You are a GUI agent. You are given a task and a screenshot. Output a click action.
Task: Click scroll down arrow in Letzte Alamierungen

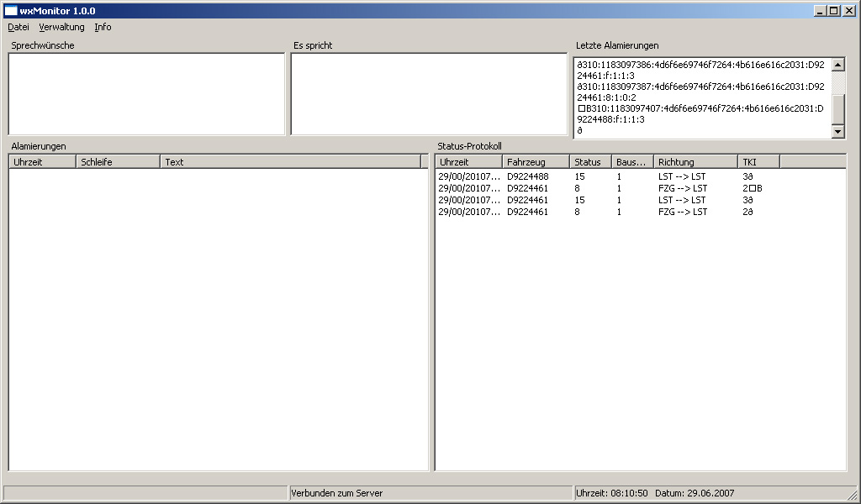click(837, 131)
